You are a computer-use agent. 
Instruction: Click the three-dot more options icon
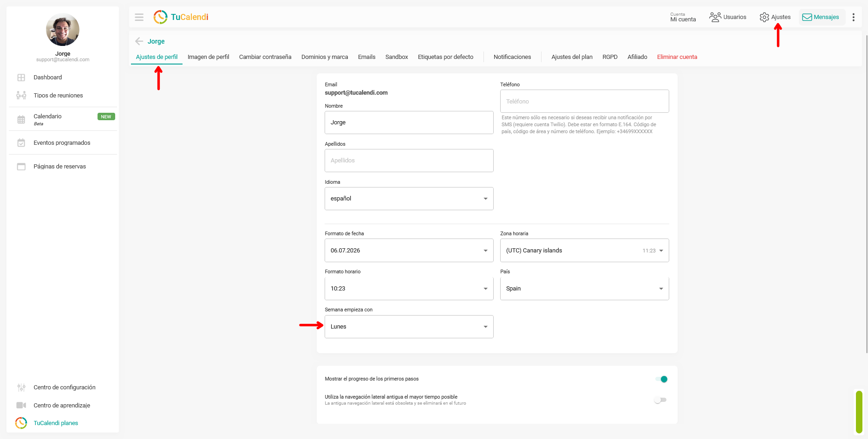[853, 17]
